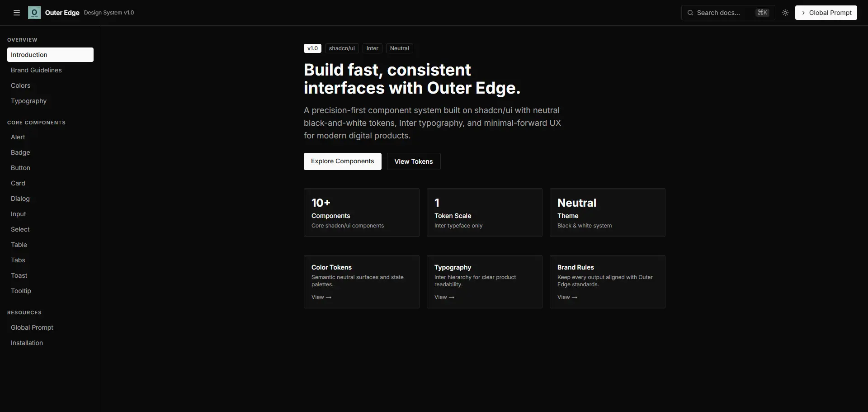Open Installation page
The width and height of the screenshot is (868, 412).
click(50, 343)
